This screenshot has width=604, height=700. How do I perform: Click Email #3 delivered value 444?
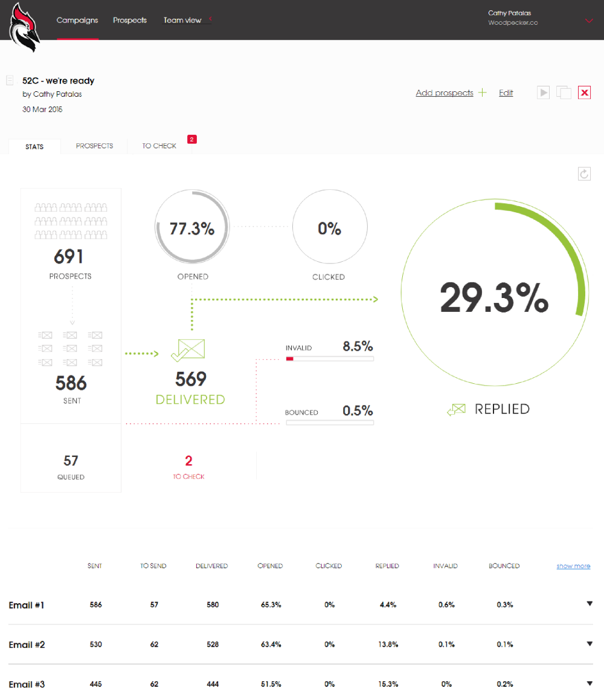(213, 684)
